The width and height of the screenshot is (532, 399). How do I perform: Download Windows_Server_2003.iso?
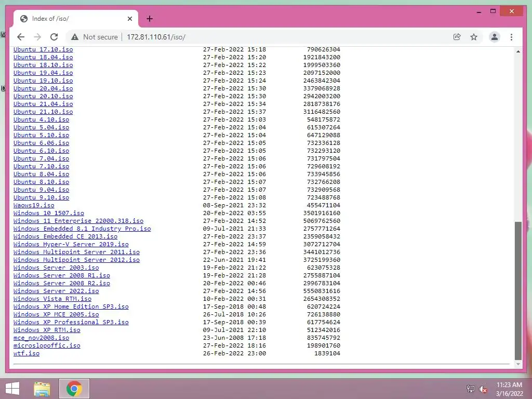point(56,268)
